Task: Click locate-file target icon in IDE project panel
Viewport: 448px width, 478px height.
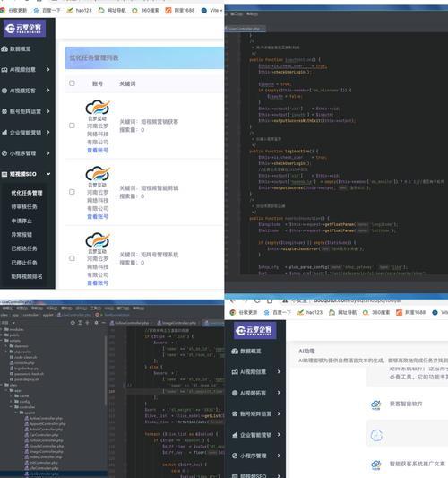Action: [73, 323]
